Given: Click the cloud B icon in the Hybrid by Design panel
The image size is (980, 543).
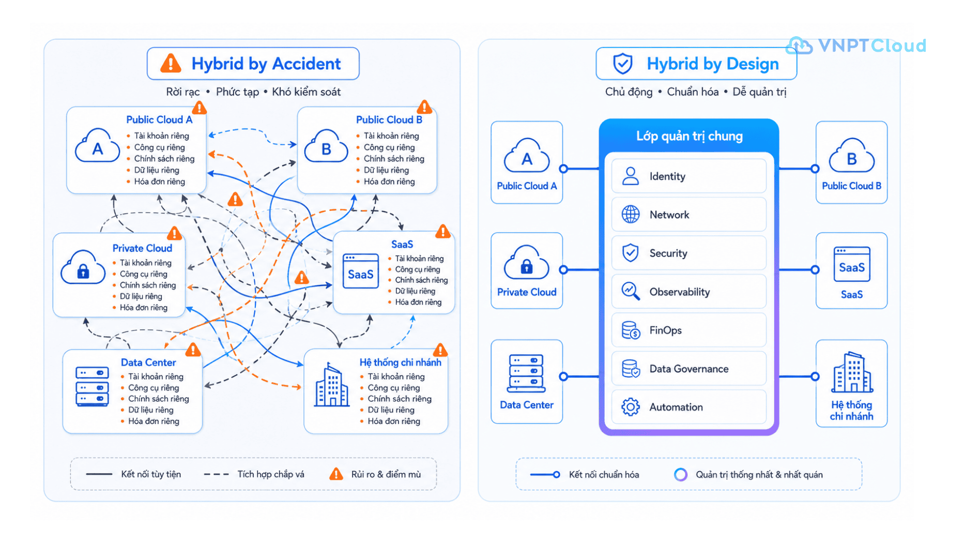Looking at the screenshot, I should coord(851,156).
